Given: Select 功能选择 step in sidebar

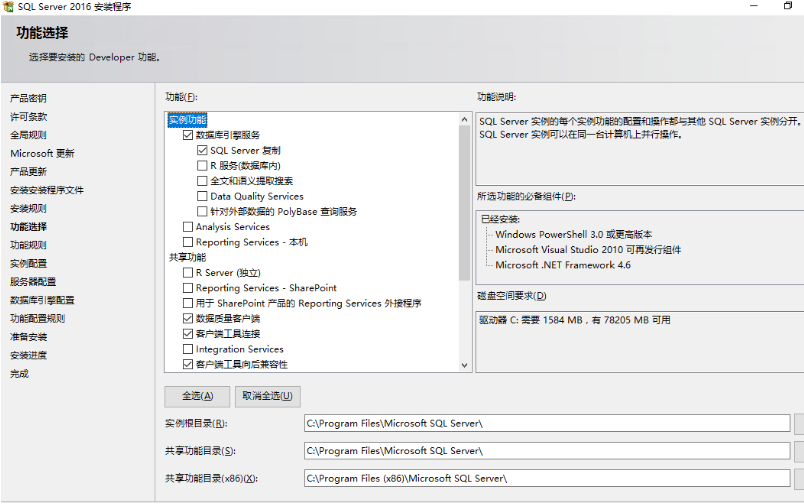Looking at the screenshot, I should (x=28, y=227).
